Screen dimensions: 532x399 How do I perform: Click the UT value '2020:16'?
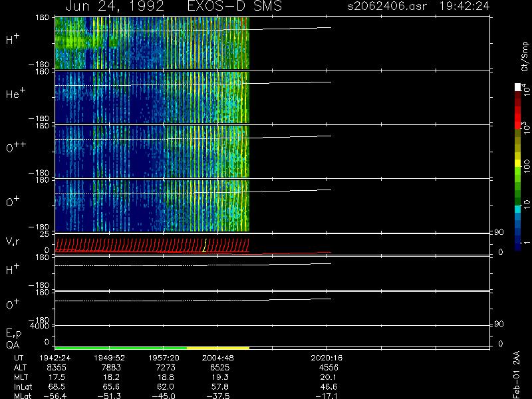pos(327,358)
